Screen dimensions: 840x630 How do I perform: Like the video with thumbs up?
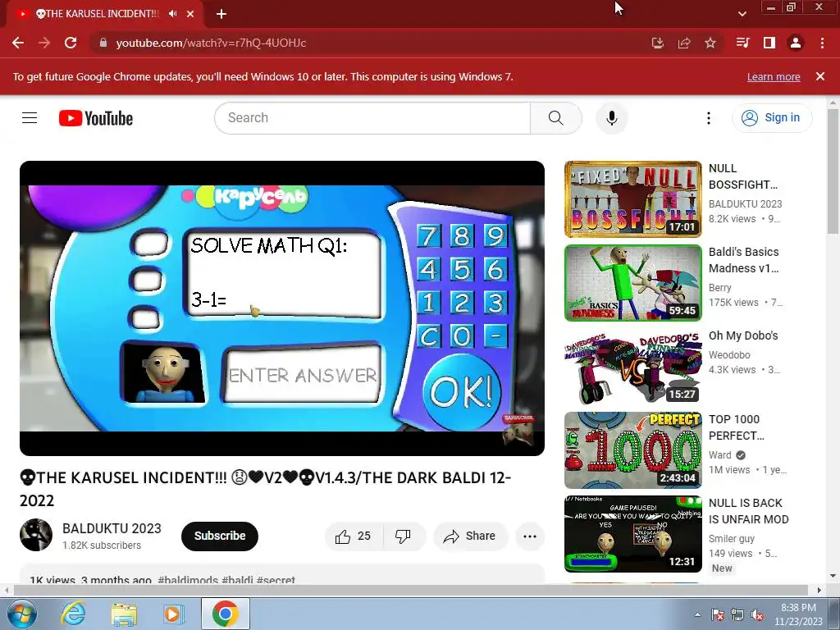coord(354,536)
